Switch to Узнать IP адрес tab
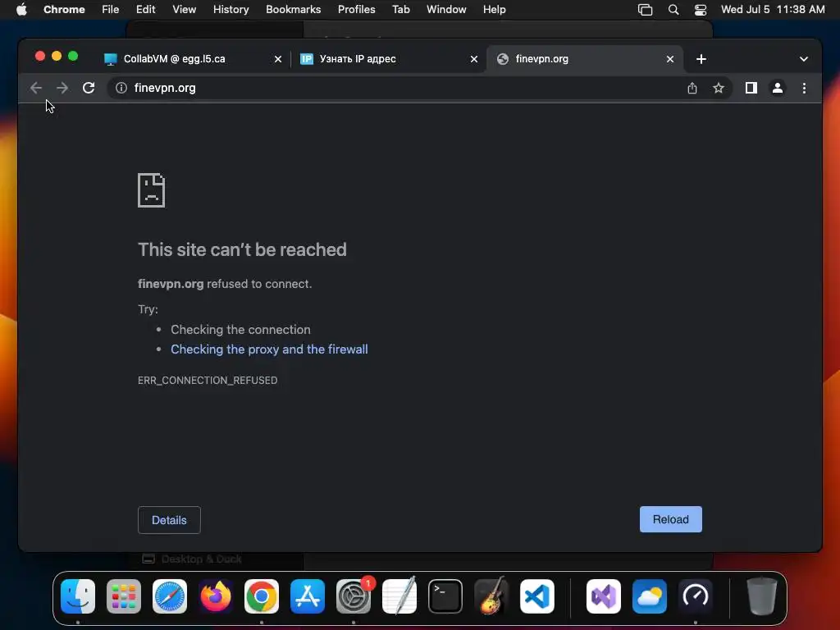This screenshot has width=840, height=630. [388, 59]
